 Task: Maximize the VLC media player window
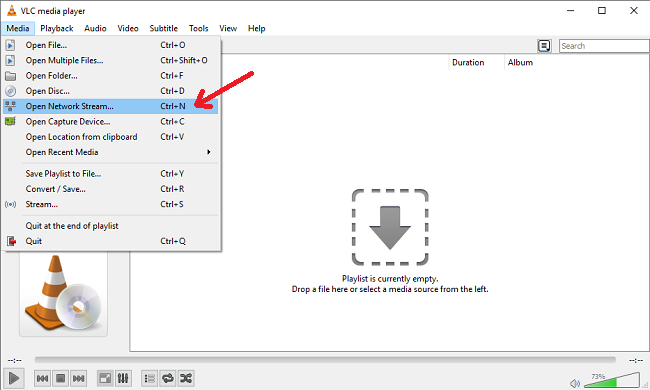pos(602,10)
